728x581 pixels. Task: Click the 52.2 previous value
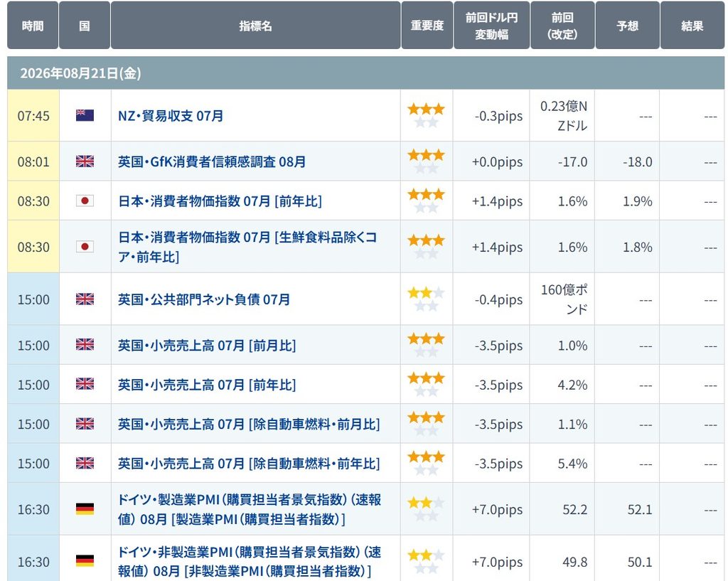[574, 510]
